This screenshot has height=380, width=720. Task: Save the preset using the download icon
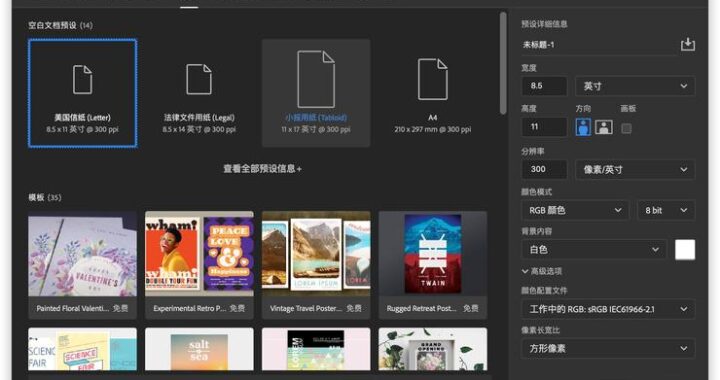point(687,45)
